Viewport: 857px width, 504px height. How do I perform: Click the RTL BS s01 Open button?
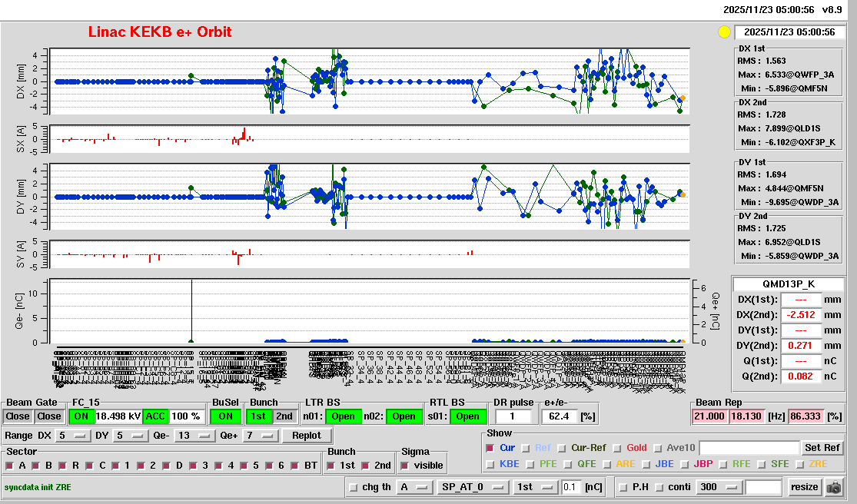[x=467, y=416]
